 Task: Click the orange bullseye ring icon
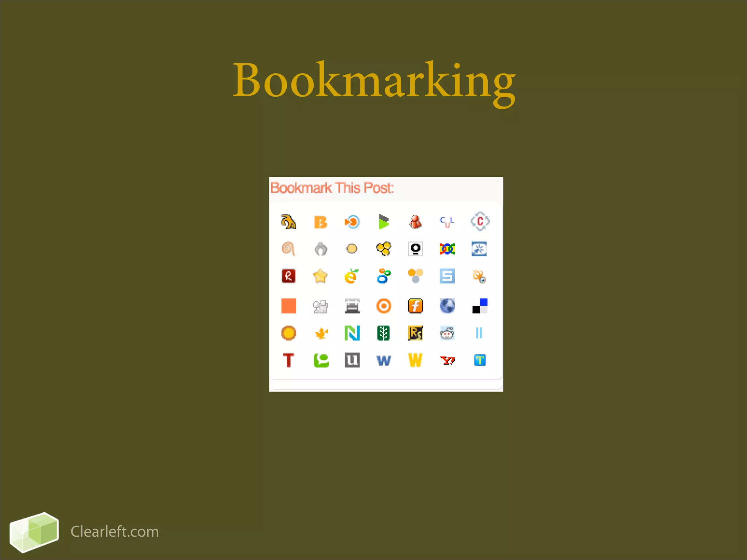pyautogui.click(x=384, y=306)
